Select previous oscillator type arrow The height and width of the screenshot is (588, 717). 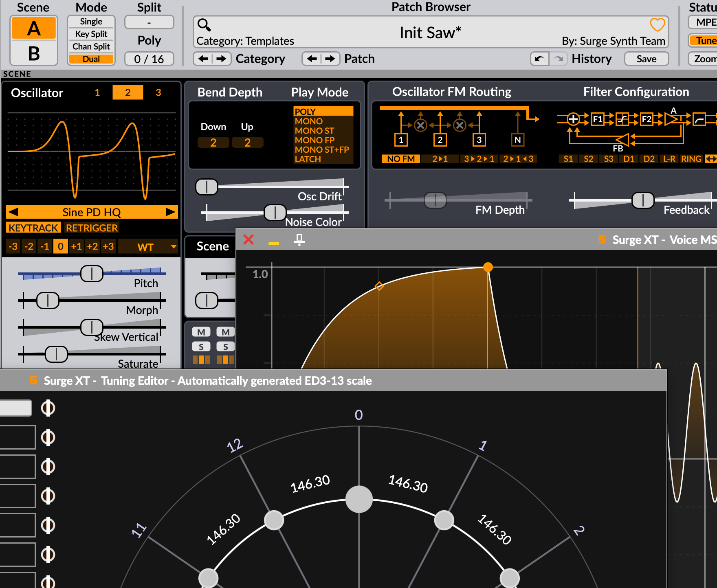pos(13,212)
